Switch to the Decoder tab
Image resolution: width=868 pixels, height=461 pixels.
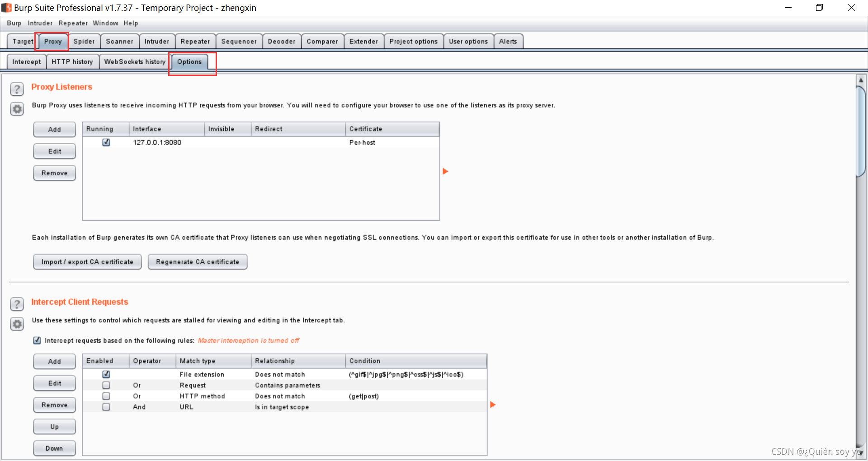[x=282, y=41]
